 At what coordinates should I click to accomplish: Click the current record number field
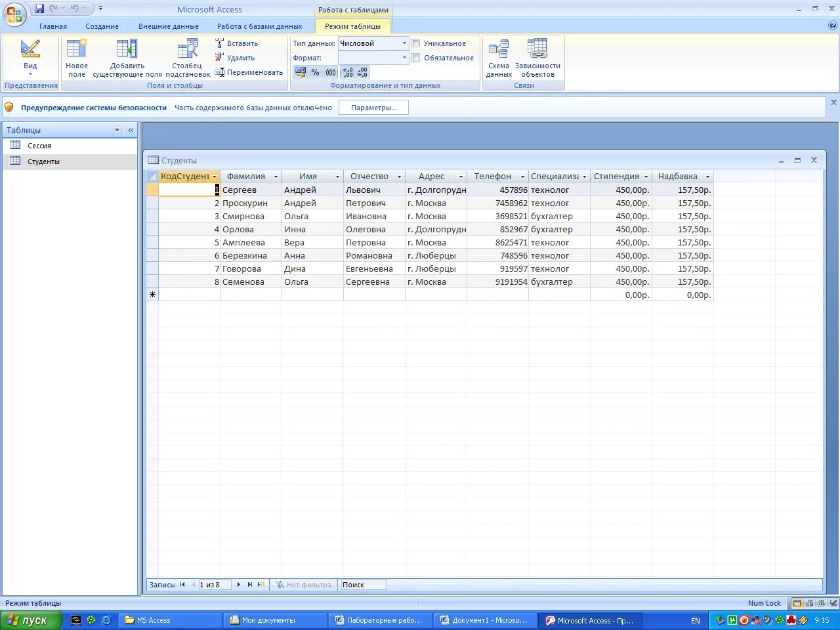215,585
